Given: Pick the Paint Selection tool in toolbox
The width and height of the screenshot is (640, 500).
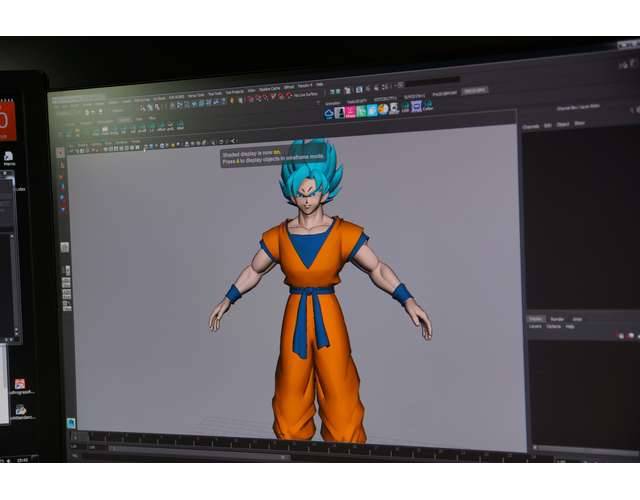Looking at the screenshot, I should [62, 177].
